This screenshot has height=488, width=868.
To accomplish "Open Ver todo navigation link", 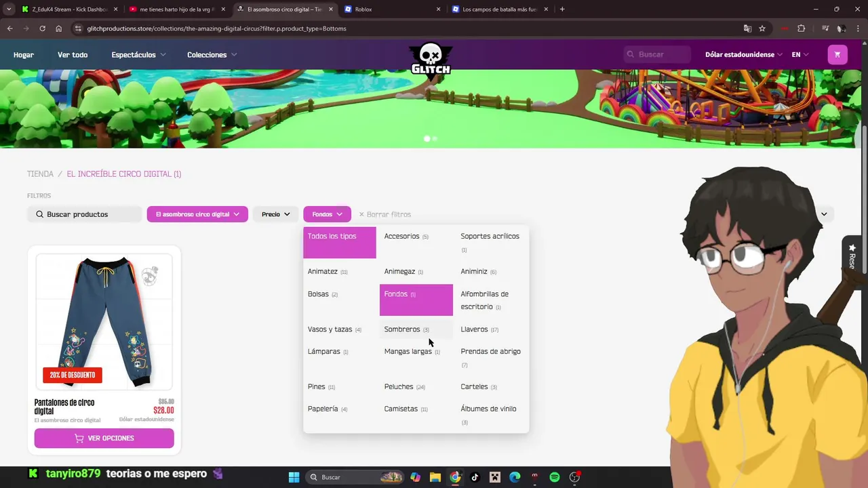I will coord(73,55).
